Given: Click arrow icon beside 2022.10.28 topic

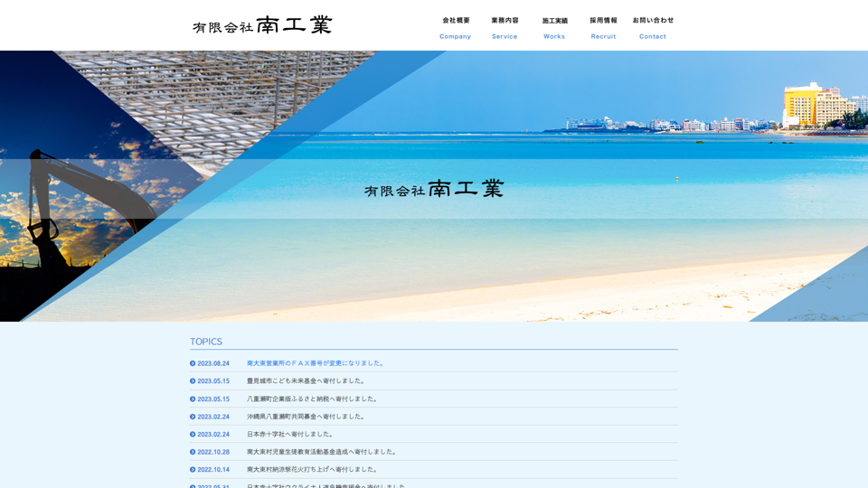Looking at the screenshot, I should (193, 452).
